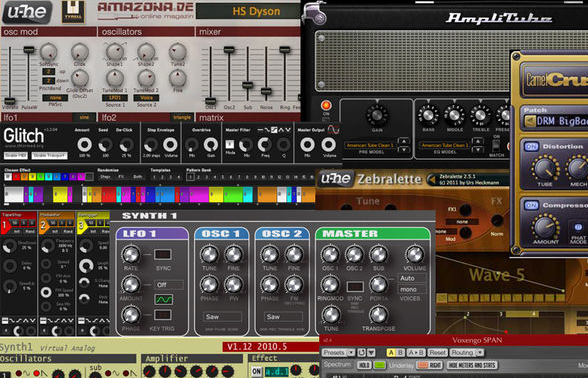Select the flat-line filter type icon in Master Filter
This screenshot has height=378, width=588.
coord(260,130)
